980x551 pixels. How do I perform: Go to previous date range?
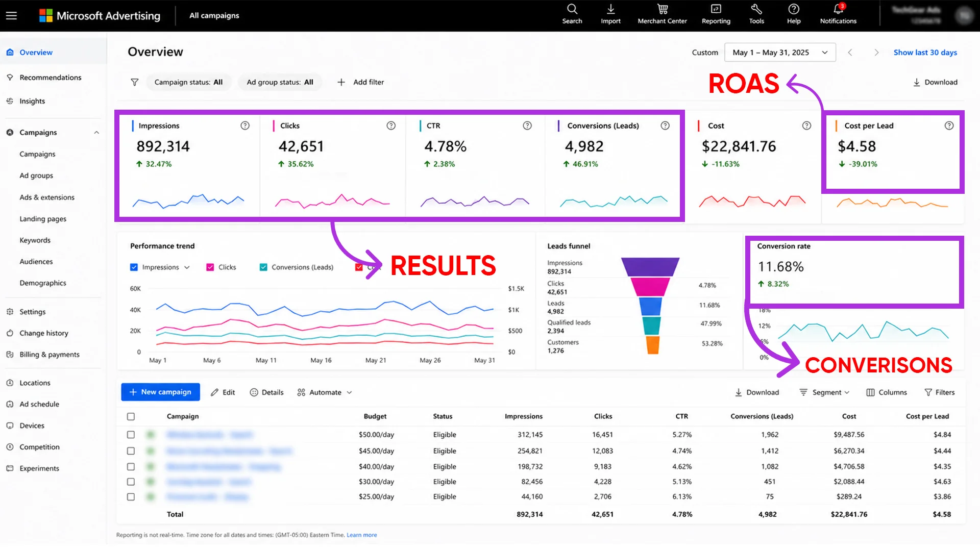(x=850, y=53)
